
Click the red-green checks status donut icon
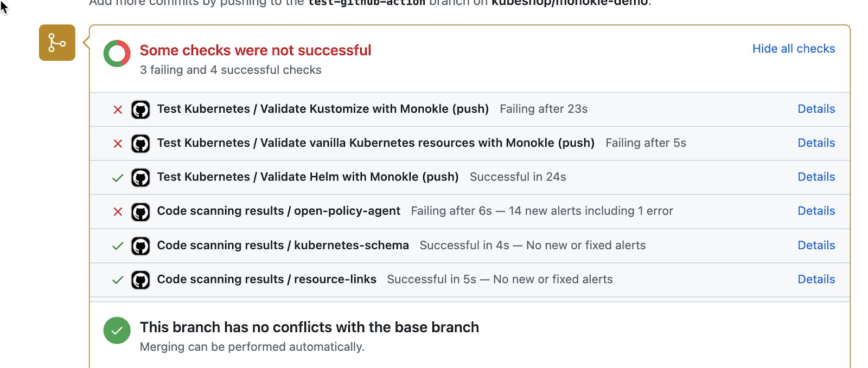coord(117,54)
